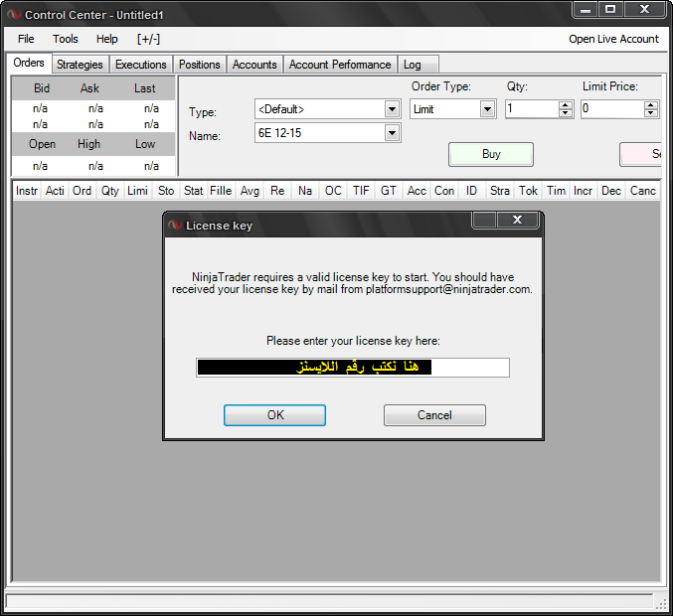Switch to the Account Performance tab

(x=340, y=65)
